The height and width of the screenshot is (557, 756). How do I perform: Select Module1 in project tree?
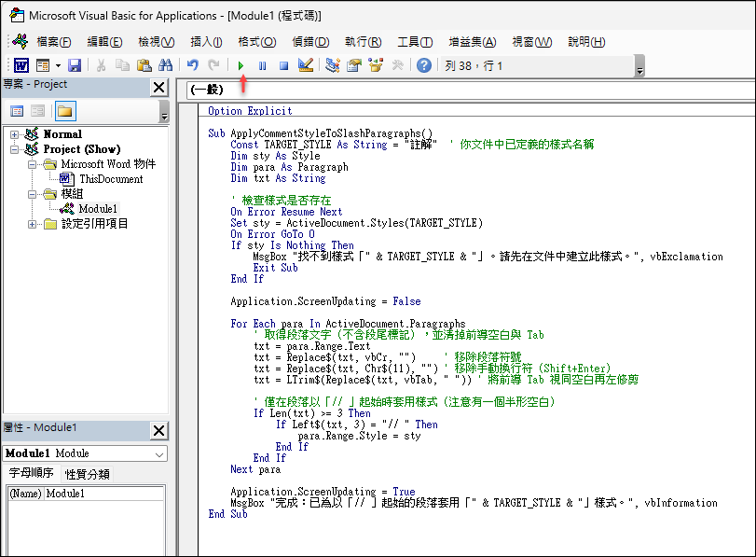pyautogui.click(x=98, y=209)
